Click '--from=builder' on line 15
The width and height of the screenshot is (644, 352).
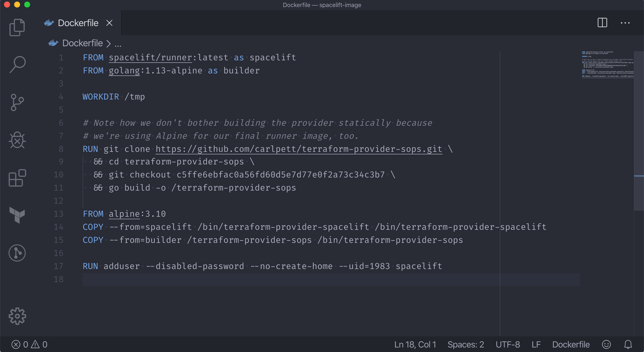click(x=145, y=240)
